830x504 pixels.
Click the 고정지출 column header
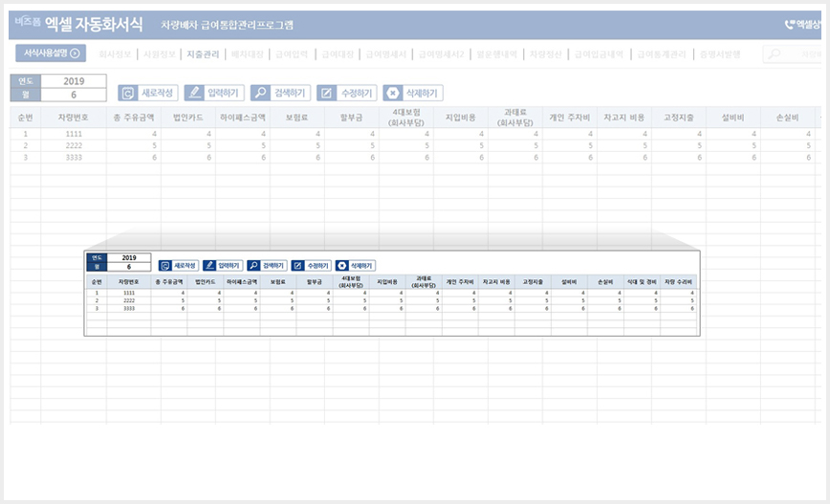679,118
